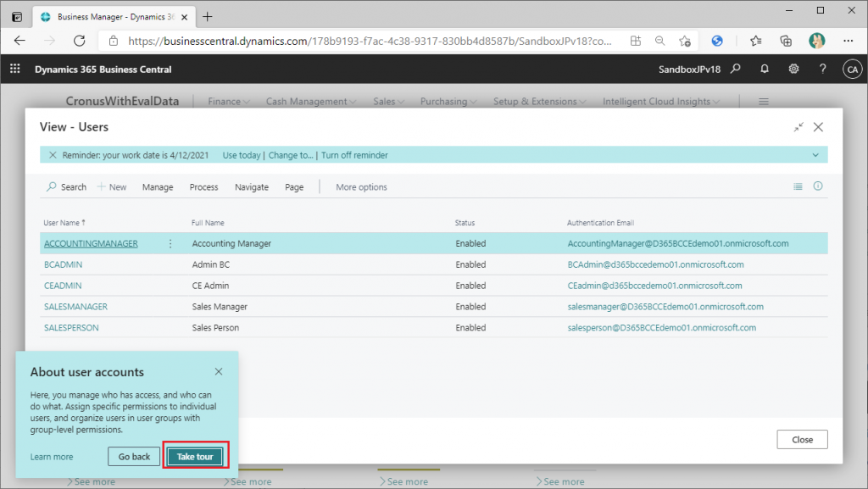Open the CEADMIN user record
This screenshot has width=868, height=489.
click(x=63, y=286)
